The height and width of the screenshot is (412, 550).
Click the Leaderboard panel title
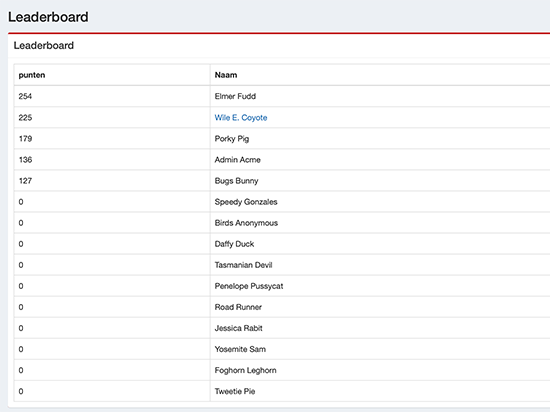(x=43, y=46)
